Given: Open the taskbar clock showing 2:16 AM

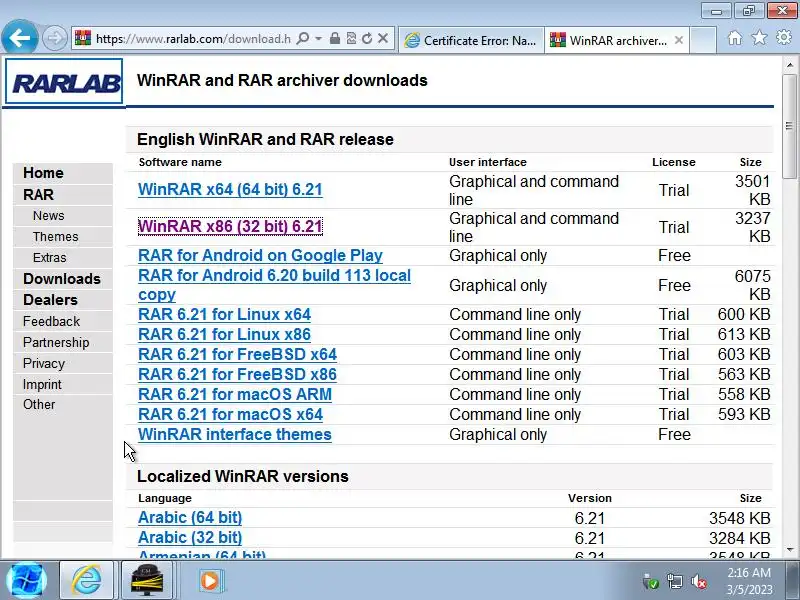Looking at the screenshot, I should pyautogui.click(x=749, y=581).
